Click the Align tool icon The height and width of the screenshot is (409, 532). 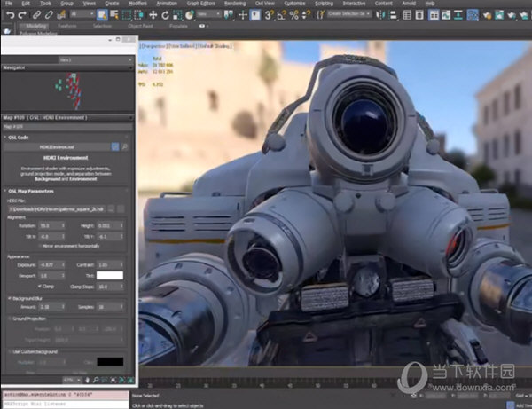(393, 15)
